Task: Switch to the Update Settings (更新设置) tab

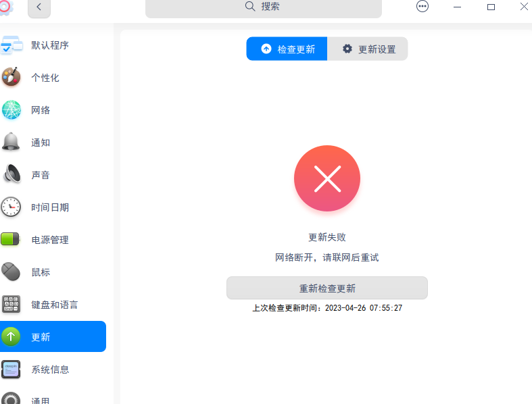Action: [x=368, y=49]
